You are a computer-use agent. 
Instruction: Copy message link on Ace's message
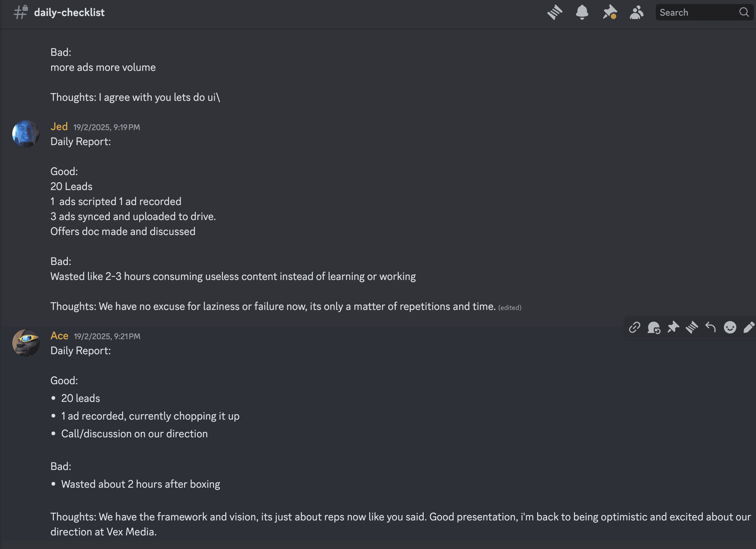634,327
